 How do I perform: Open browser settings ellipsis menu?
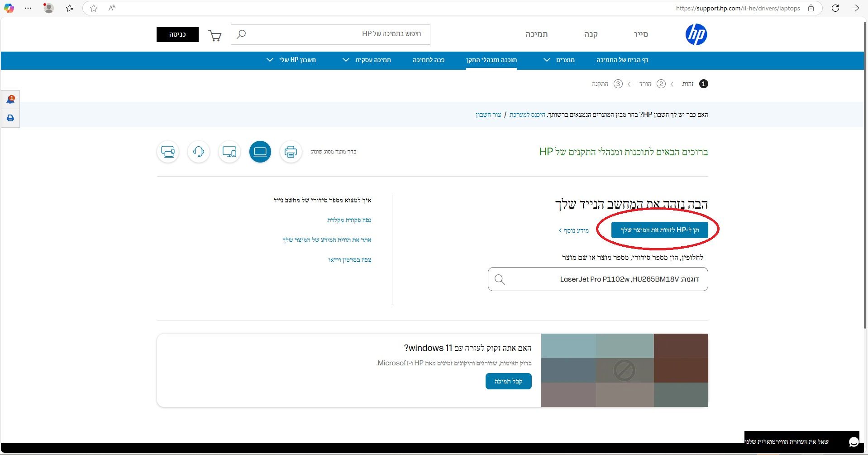pos(28,8)
